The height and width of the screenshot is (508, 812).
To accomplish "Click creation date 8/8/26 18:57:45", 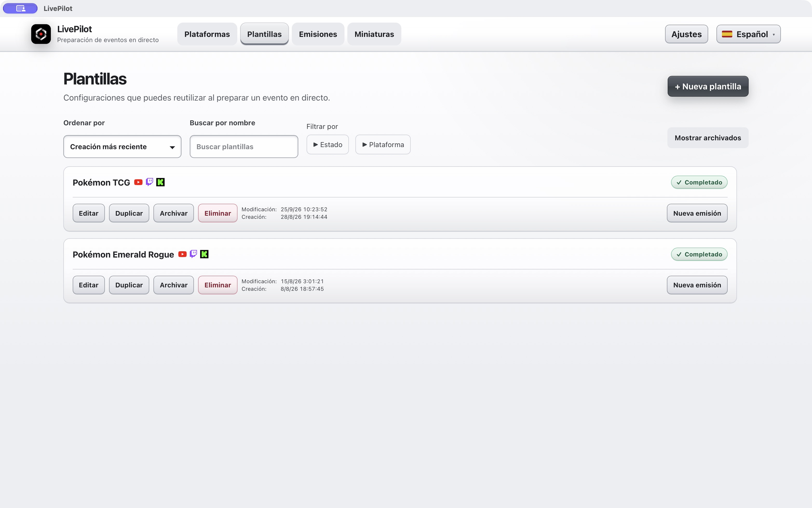I will tap(302, 289).
